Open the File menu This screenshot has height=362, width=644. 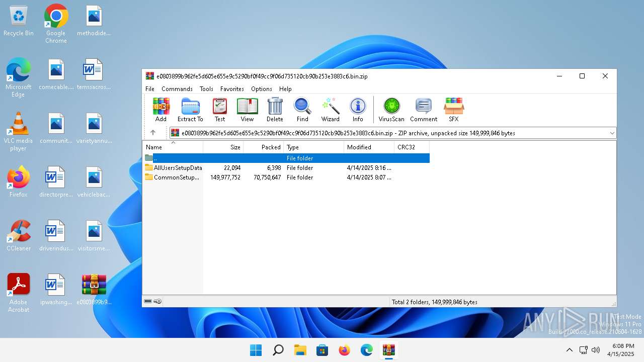(x=150, y=89)
